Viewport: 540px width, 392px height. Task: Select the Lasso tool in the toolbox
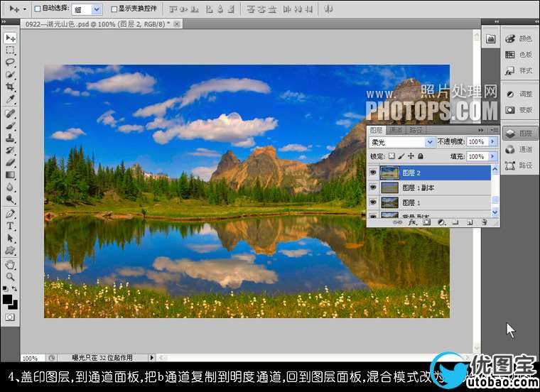click(11, 62)
